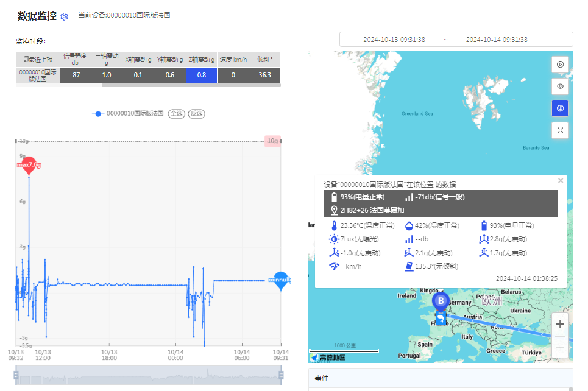
Task: Open settings gear beside 数据监控 title
Action: pyautogui.click(x=64, y=16)
